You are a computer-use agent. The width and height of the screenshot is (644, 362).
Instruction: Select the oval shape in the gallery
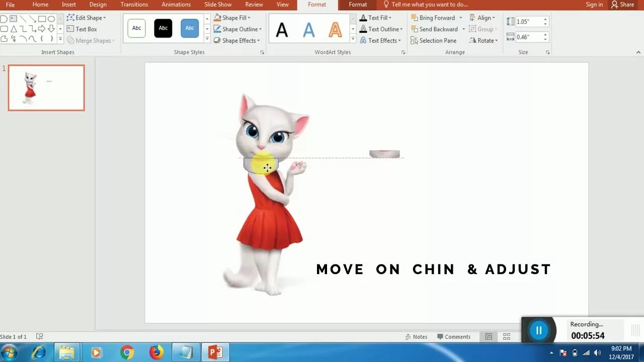tap(51, 19)
